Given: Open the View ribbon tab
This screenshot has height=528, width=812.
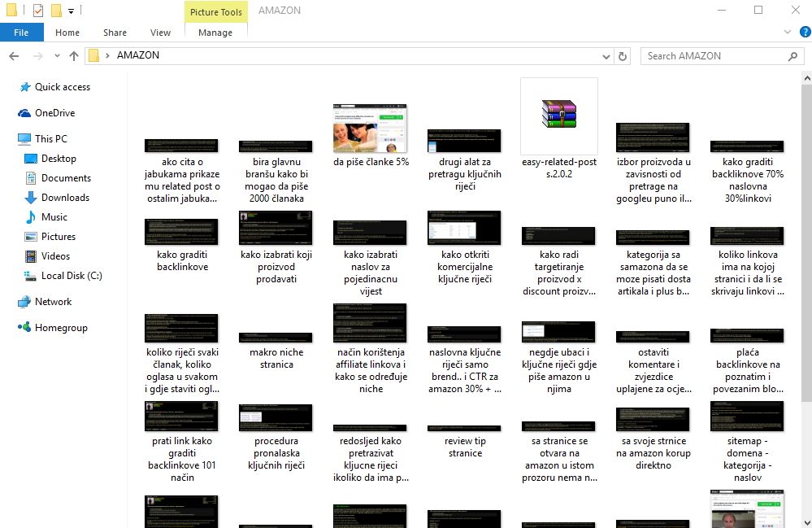Looking at the screenshot, I should [x=160, y=32].
